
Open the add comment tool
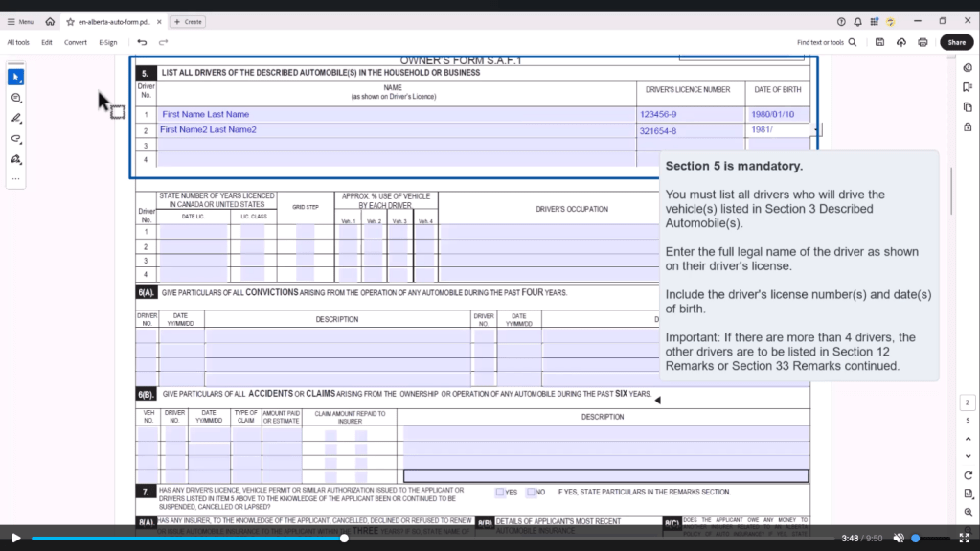[x=15, y=98]
